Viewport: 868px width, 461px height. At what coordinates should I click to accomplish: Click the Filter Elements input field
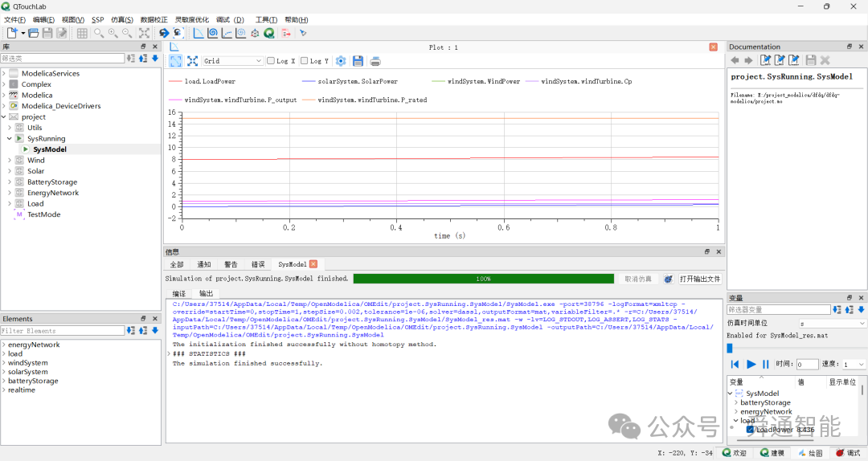coord(63,331)
